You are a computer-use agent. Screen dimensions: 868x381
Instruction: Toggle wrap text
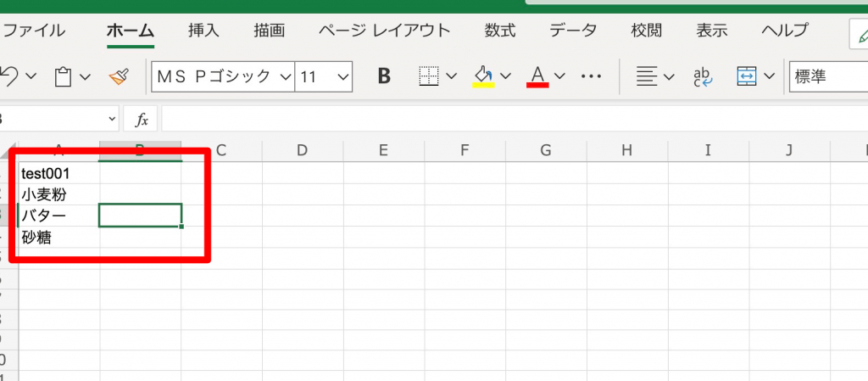(x=704, y=76)
